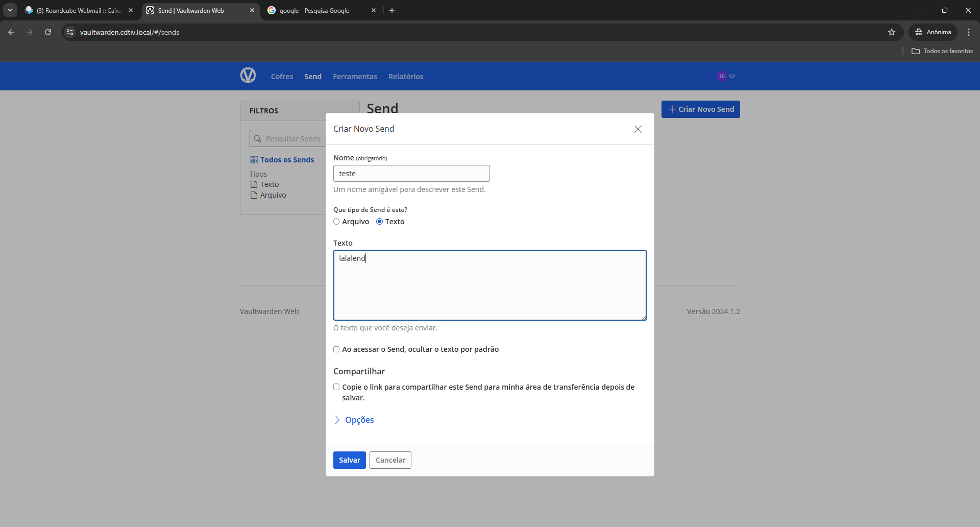Switch to the google Pesquisa Google tab
This screenshot has height=527, width=980.
314,10
